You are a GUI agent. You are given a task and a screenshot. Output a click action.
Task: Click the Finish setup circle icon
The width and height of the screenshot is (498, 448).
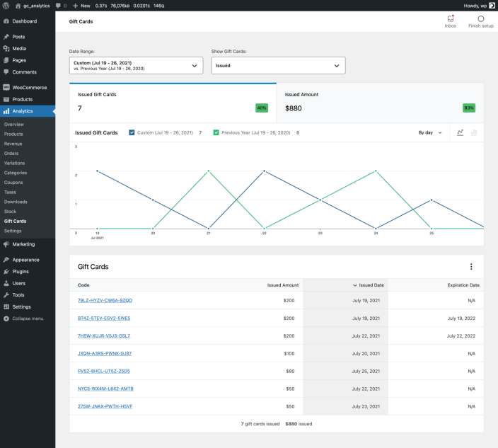click(481, 19)
